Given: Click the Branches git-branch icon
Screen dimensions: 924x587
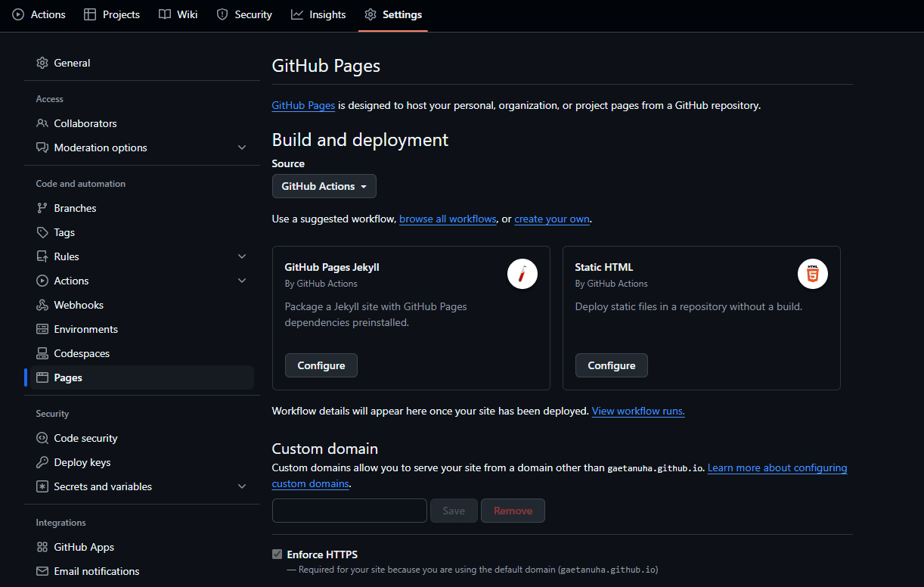Looking at the screenshot, I should point(42,208).
